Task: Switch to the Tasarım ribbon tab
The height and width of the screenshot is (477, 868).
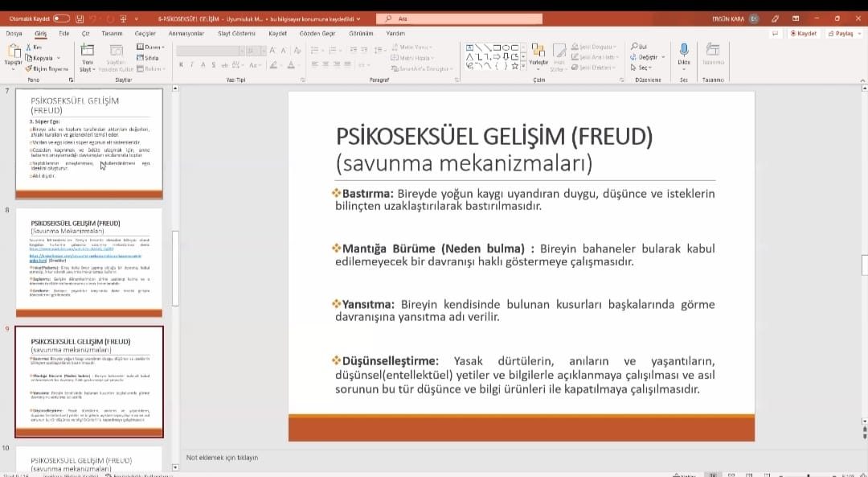Action: [x=112, y=34]
